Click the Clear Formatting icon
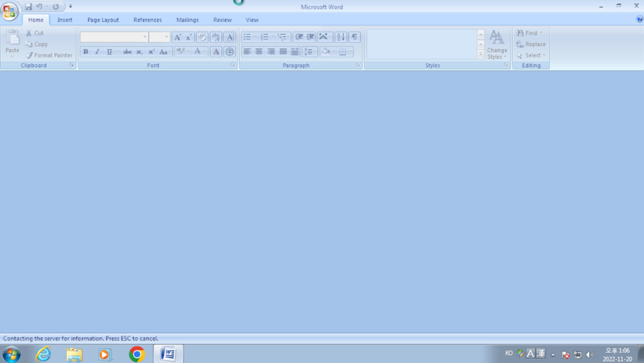This screenshot has height=363, width=644. (x=202, y=37)
